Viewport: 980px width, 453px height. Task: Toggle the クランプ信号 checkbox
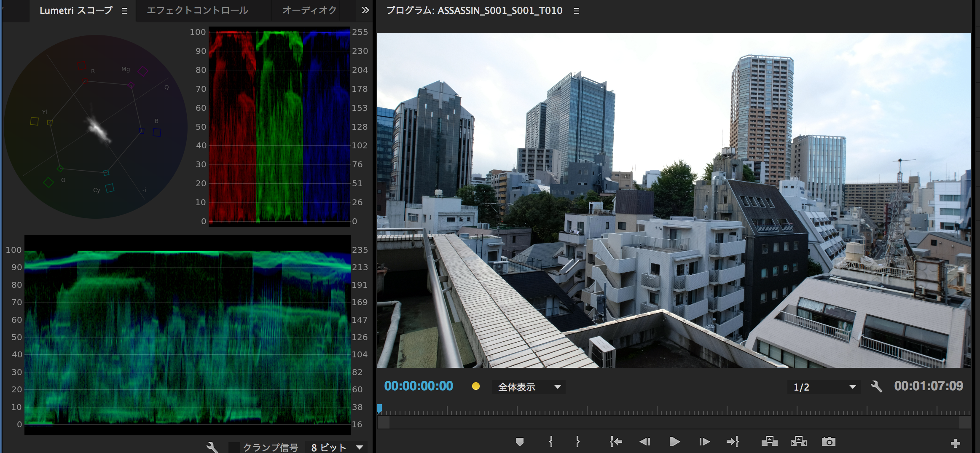click(x=234, y=447)
